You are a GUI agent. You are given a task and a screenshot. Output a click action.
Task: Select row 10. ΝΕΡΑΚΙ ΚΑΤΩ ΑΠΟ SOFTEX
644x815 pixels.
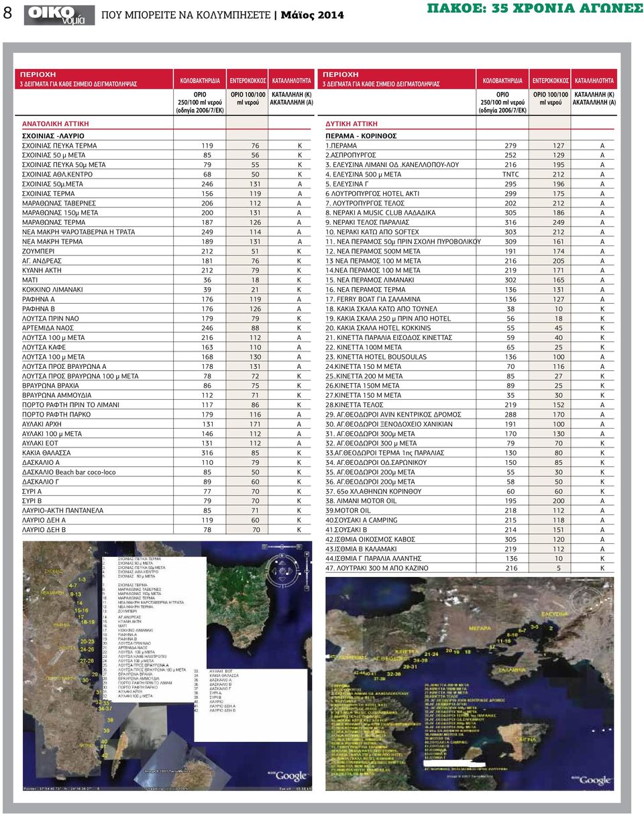pyautogui.click(x=468, y=232)
